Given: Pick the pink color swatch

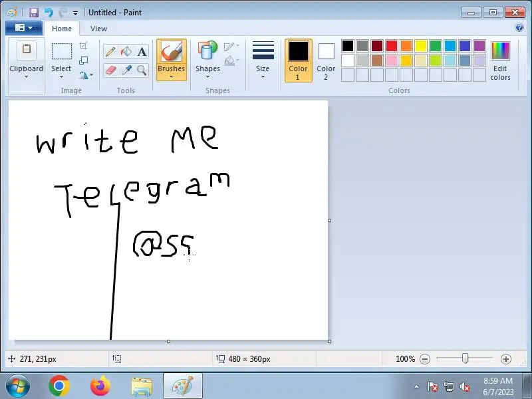Looking at the screenshot, I should pos(392,61).
